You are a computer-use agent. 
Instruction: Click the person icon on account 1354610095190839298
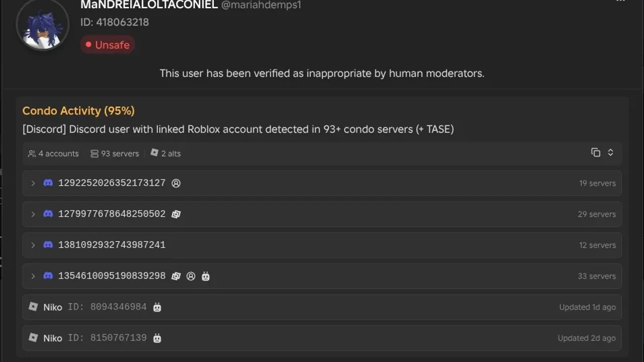pyautogui.click(x=190, y=276)
